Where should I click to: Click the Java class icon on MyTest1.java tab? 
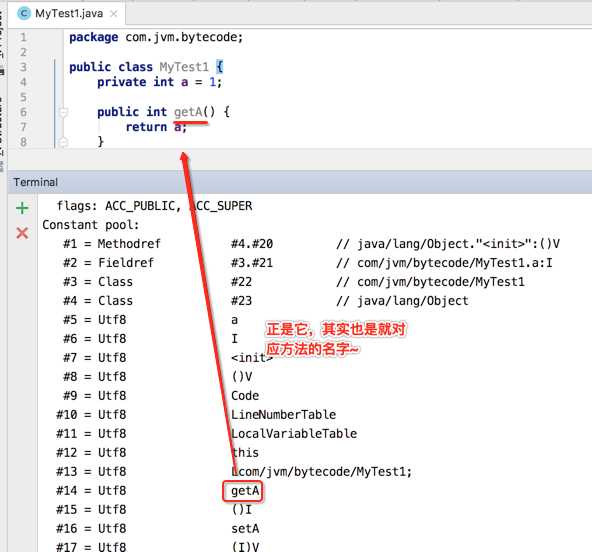(x=24, y=14)
